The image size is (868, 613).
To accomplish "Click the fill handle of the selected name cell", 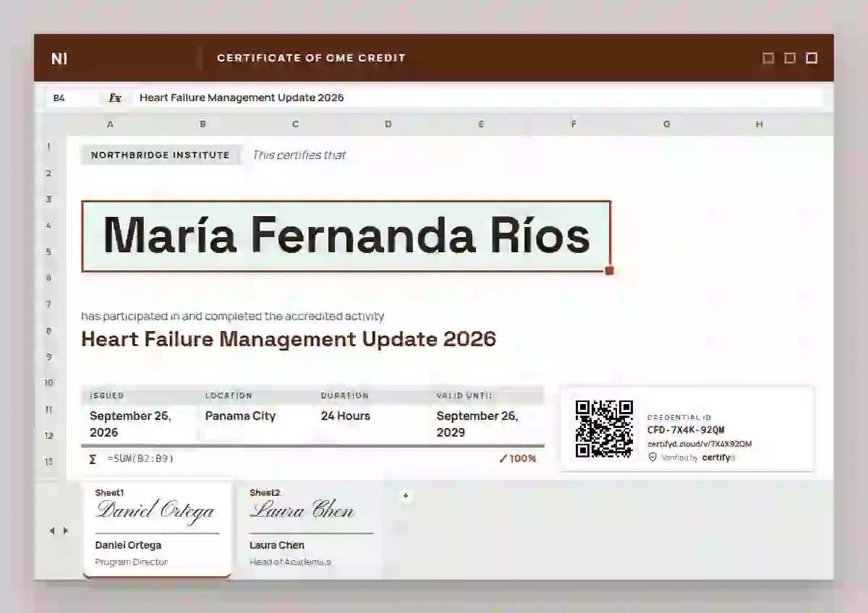I will (609, 270).
